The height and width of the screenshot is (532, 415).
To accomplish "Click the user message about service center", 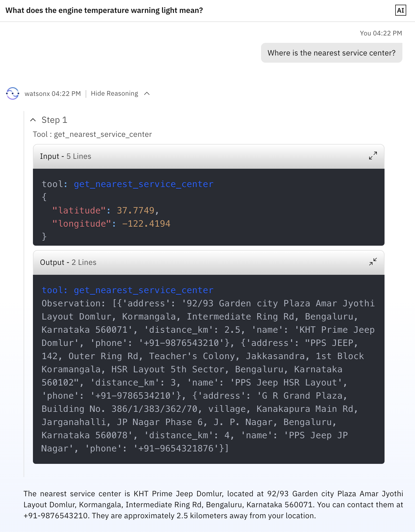I will [332, 53].
